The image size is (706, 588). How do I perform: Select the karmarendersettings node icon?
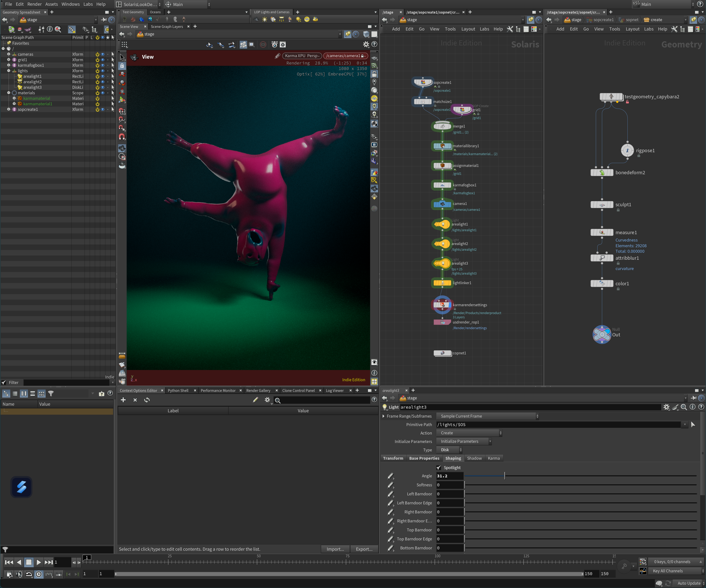coord(442,305)
